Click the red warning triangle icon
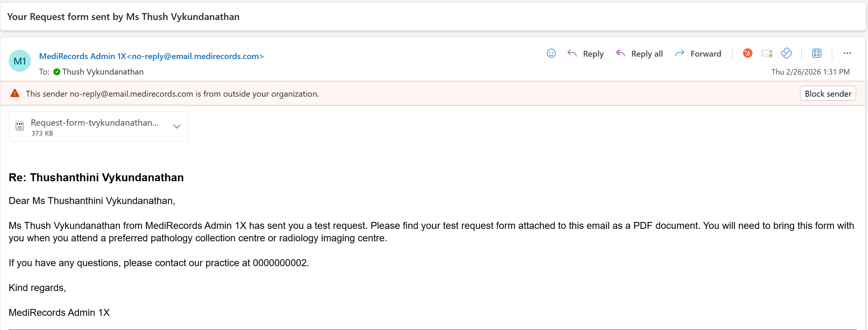The image size is (868, 330). [15, 93]
